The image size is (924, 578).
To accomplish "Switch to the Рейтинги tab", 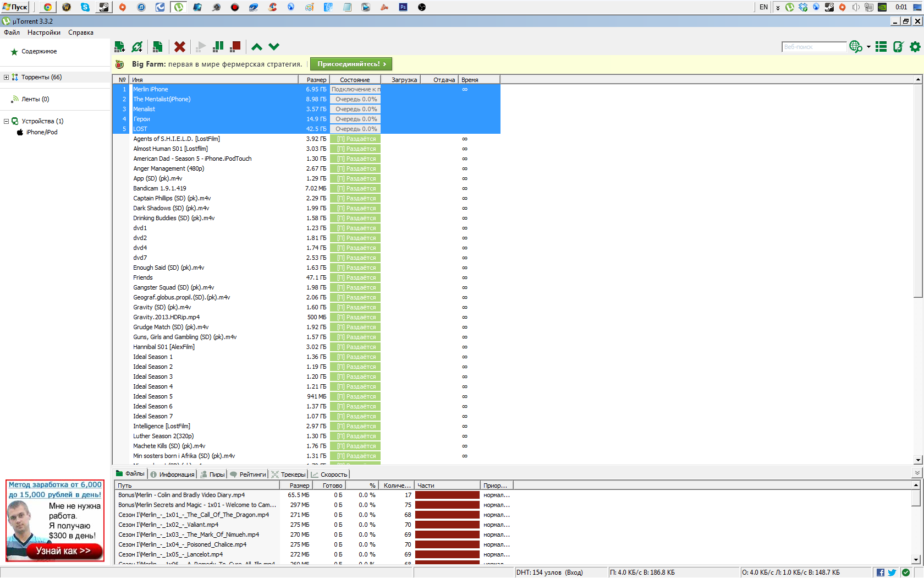I will 248,474.
